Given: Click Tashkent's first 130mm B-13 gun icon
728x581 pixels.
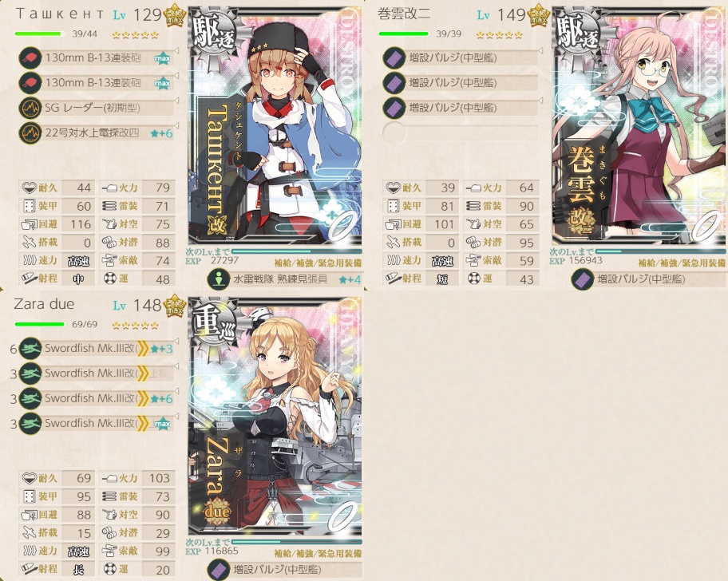Looking at the screenshot, I should [30, 58].
